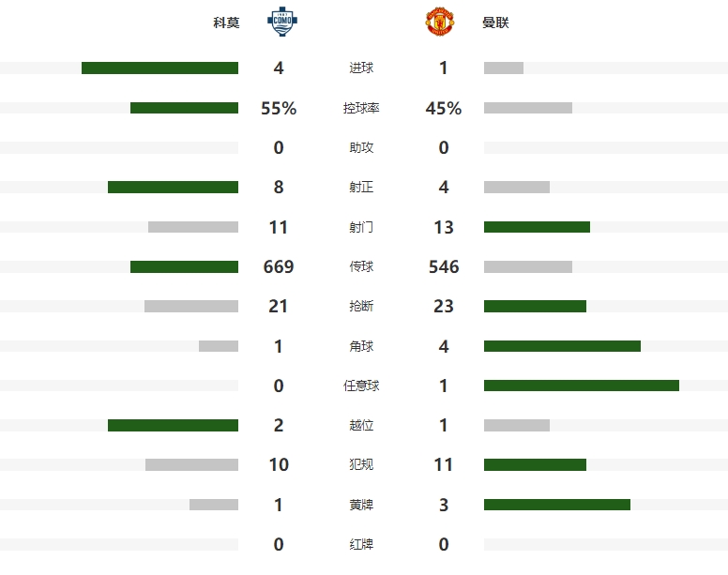The image size is (728, 575).
Task: Select the 黄牌 stat label
Action: 361,505
